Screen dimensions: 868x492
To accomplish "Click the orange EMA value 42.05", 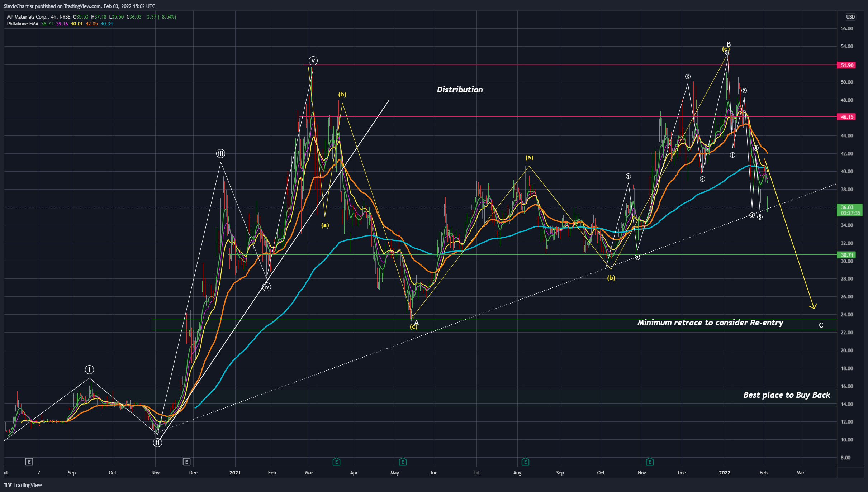I will [91, 24].
